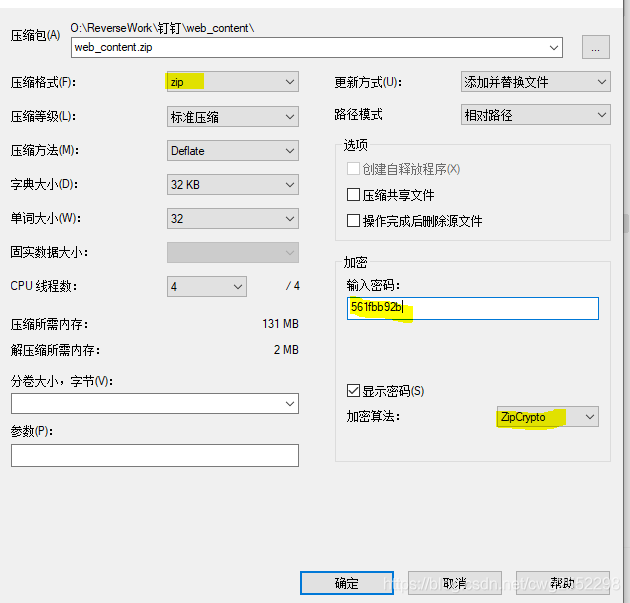Click the password input field
This screenshot has width=630, height=603.
[472, 308]
